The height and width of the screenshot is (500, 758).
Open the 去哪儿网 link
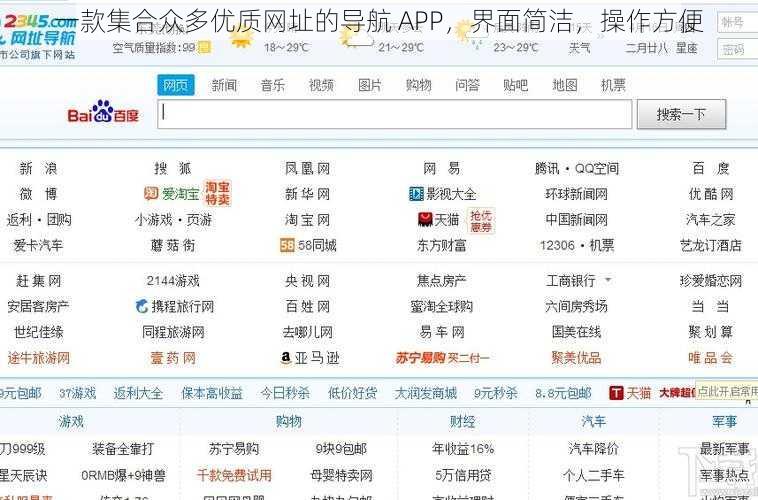(x=307, y=332)
